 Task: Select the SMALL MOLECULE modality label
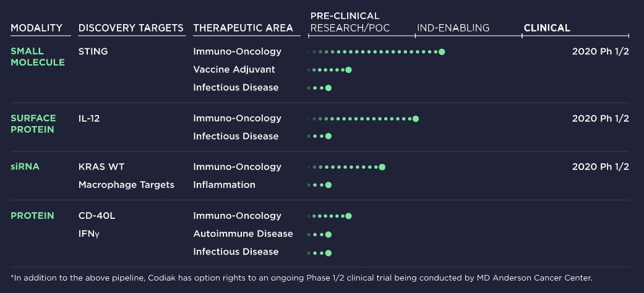[38, 57]
